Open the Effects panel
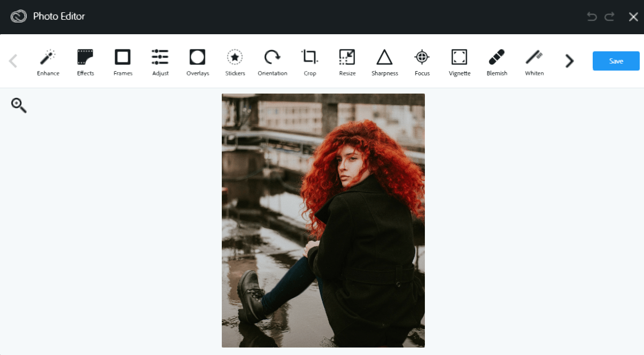 point(85,60)
